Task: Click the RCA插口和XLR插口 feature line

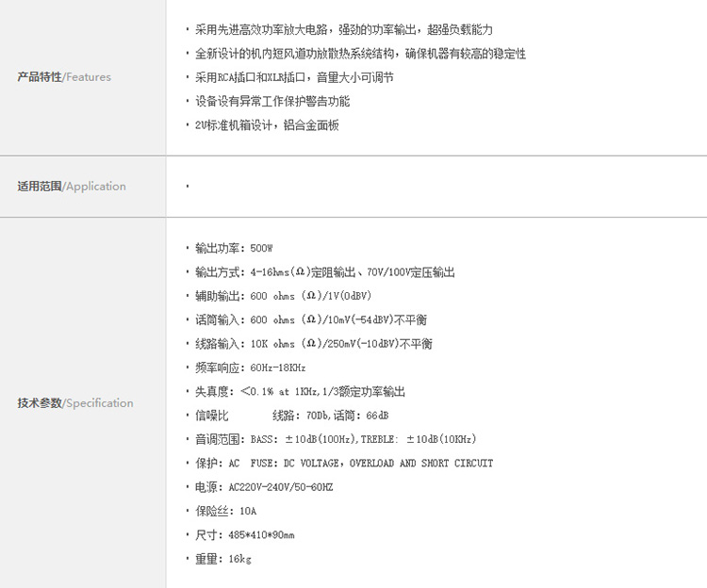Action: pyautogui.click(x=294, y=77)
